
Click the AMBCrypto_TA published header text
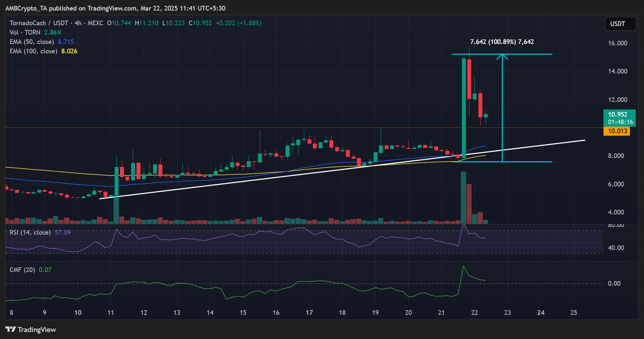(x=115, y=8)
